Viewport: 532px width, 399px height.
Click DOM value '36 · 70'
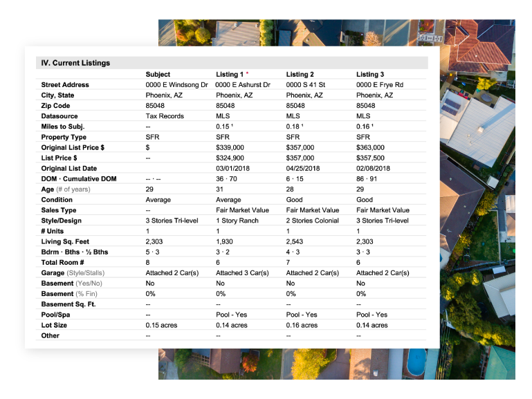pyautogui.click(x=227, y=179)
